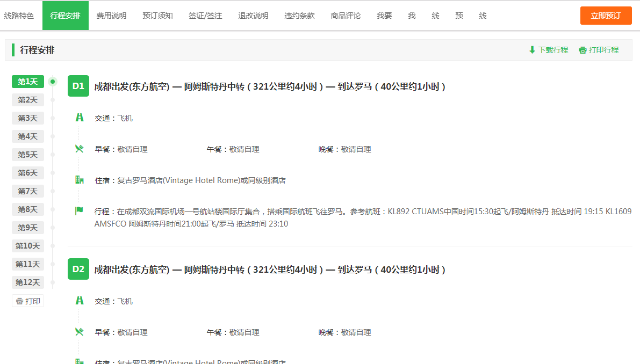
Task: Click the 下载行程 link
Action: [553, 50]
